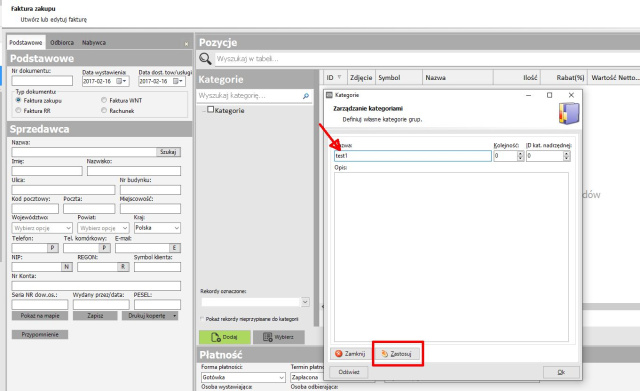Click the Nr dokumentu input field

click(x=42, y=81)
